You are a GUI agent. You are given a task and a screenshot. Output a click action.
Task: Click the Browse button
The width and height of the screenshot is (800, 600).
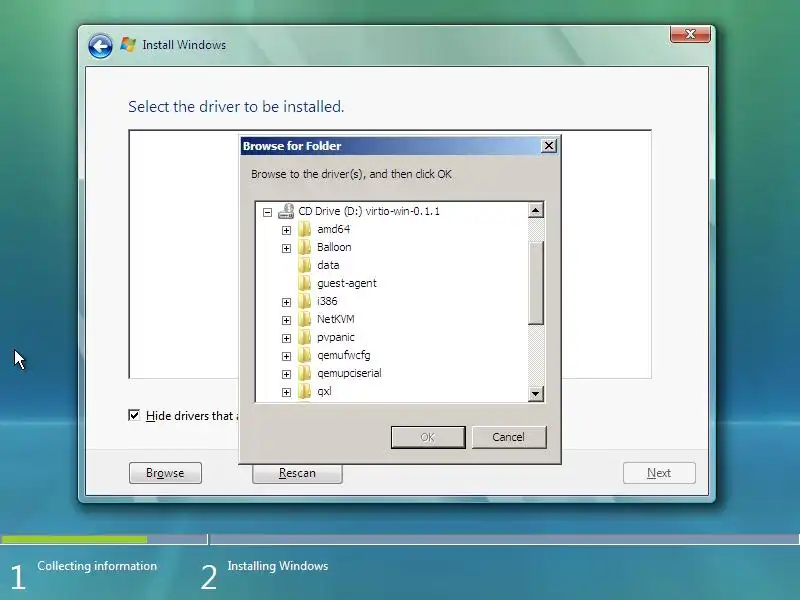click(165, 473)
